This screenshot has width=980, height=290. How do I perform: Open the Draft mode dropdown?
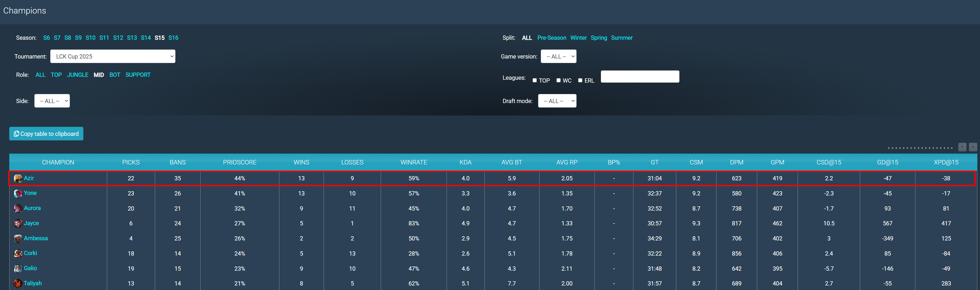tap(557, 101)
